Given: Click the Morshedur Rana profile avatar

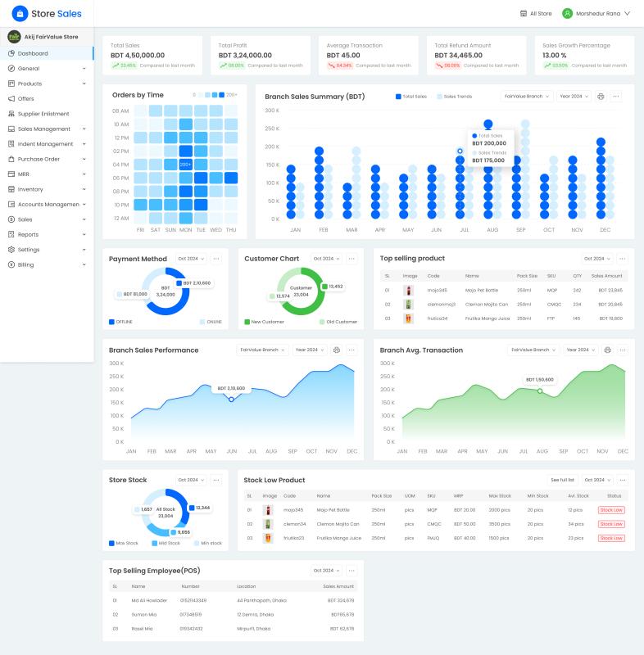Looking at the screenshot, I should click(567, 13).
